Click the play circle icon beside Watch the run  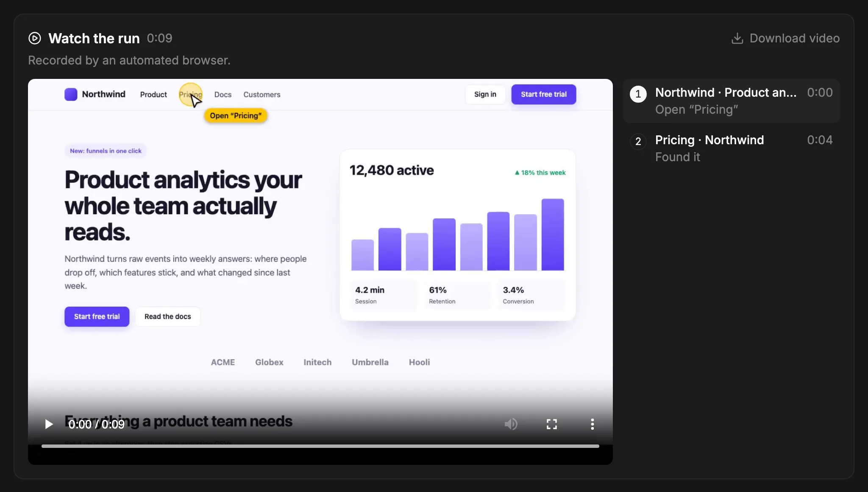35,38
